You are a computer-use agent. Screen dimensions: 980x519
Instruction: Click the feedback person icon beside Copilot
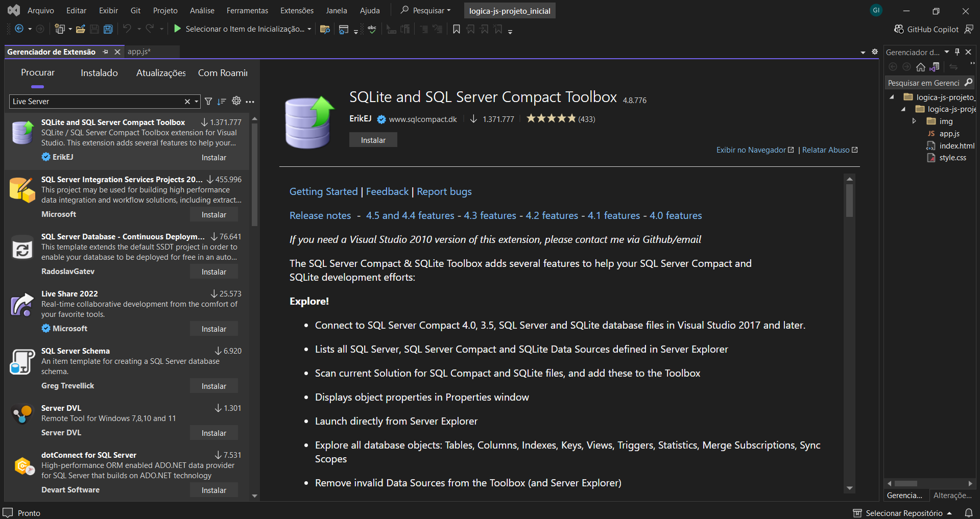tap(968, 29)
